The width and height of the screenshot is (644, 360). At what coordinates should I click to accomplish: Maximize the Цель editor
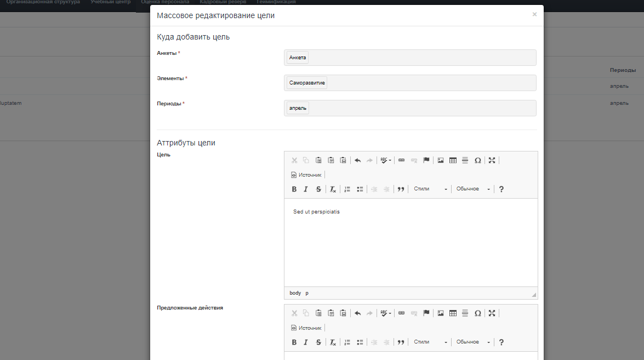click(492, 160)
